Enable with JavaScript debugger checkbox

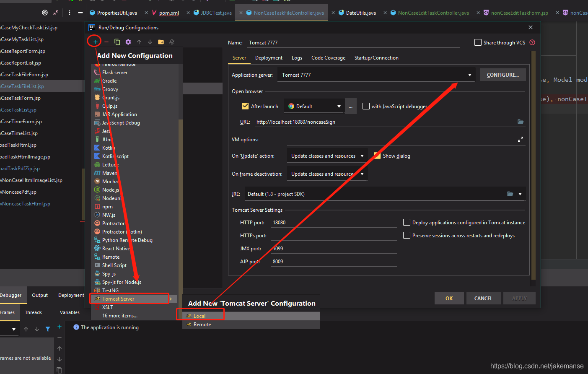366,106
